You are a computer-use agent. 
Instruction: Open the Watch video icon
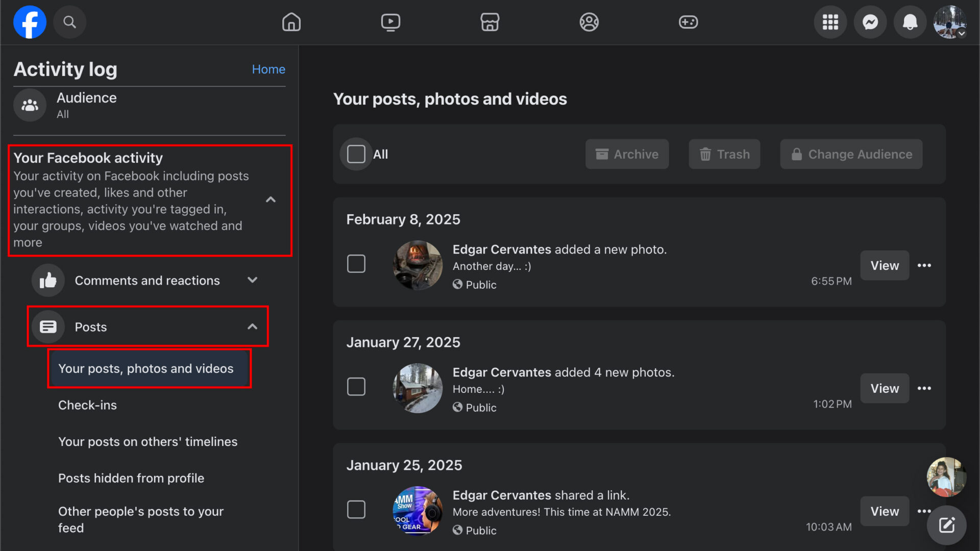(x=390, y=22)
